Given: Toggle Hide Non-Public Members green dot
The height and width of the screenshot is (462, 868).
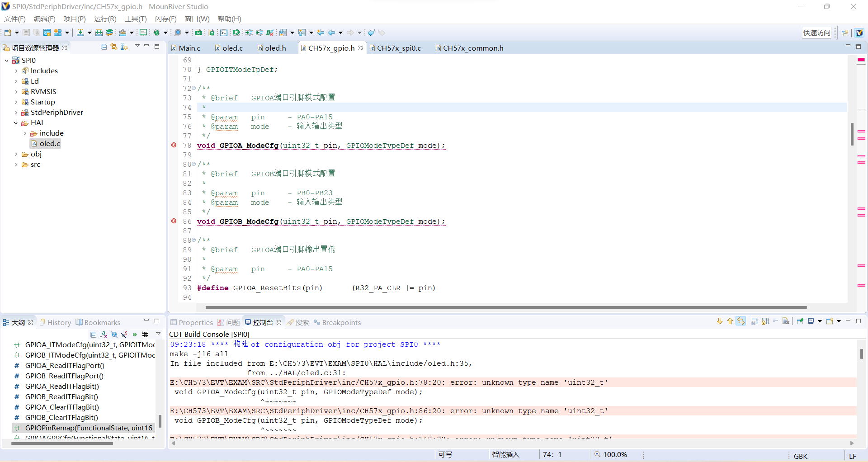Looking at the screenshot, I should coord(135,335).
